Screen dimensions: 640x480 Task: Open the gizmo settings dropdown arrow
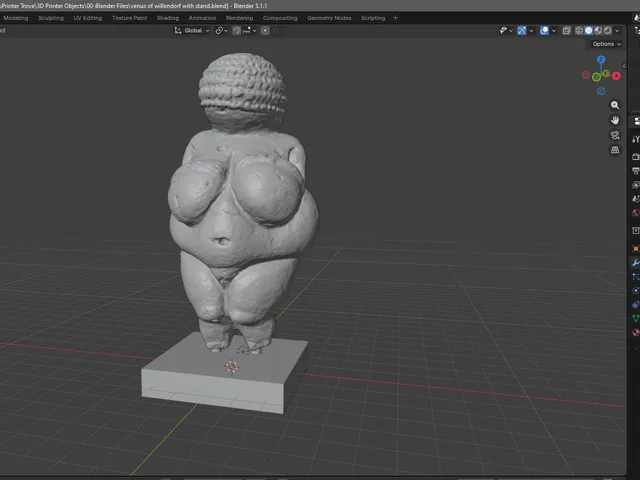531,31
